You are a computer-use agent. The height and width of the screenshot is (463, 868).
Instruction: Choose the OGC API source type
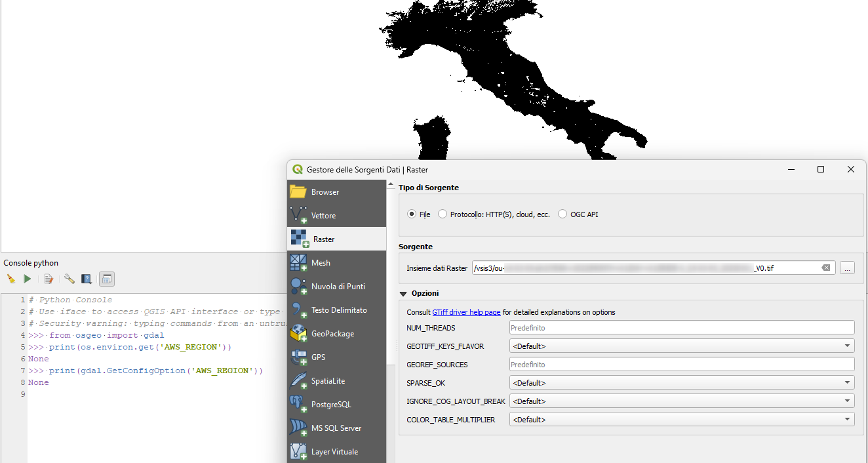[x=562, y=214]
